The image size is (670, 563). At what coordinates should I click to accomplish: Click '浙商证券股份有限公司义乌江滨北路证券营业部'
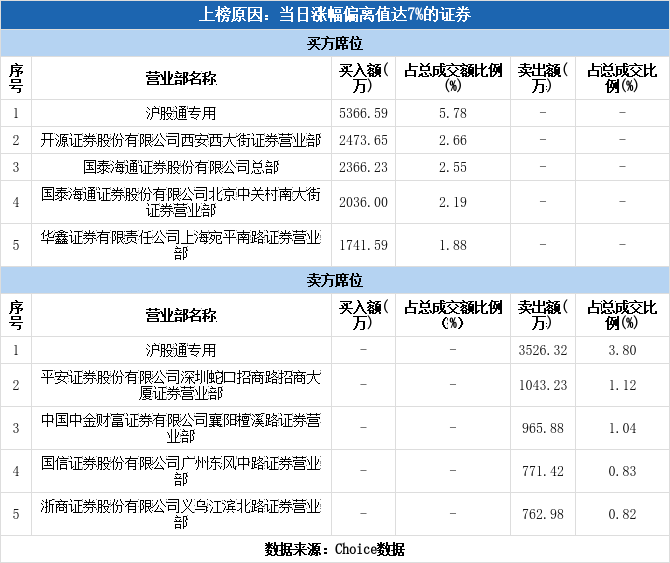pyautogui.click(x=181, y=514)
